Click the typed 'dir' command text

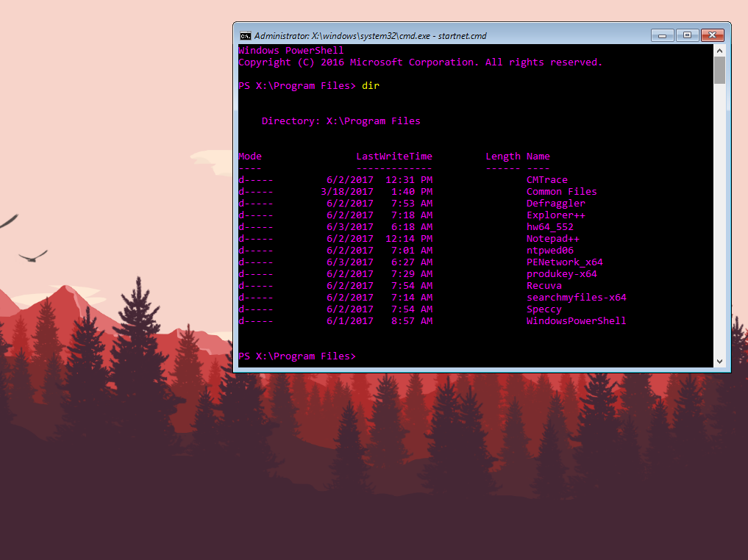coord(371,86)
